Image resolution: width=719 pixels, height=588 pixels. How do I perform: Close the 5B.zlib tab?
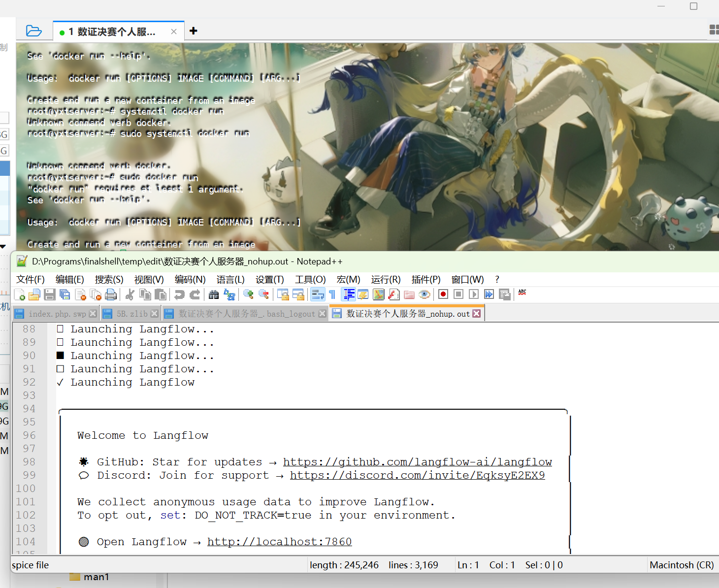[155, 314]
